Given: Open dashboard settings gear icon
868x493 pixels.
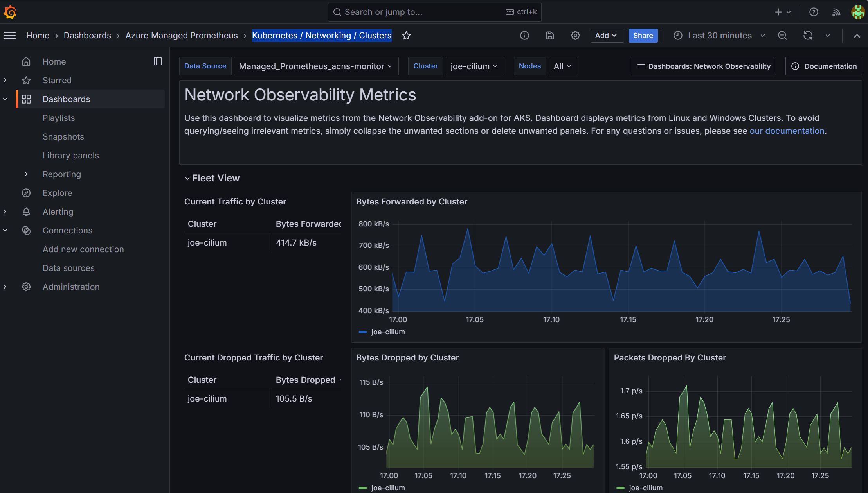Looking at the screenshot, I should point(575,36).
